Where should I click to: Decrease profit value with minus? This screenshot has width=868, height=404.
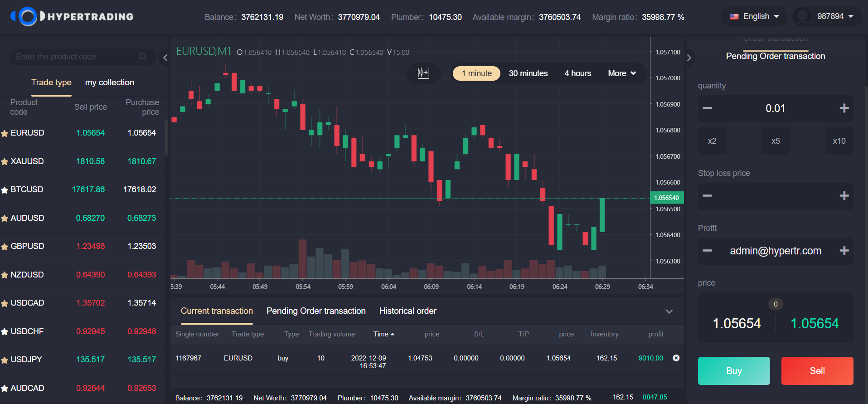click(x=707, y=251)
